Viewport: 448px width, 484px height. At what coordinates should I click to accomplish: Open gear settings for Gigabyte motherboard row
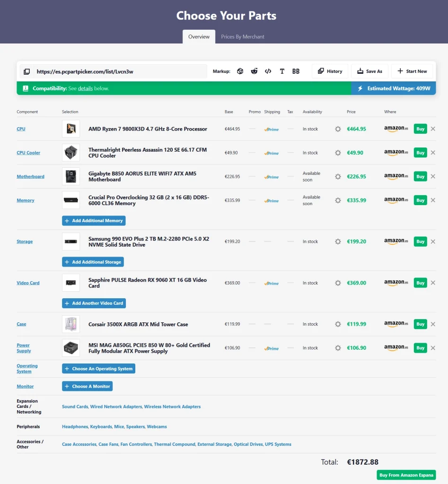[338, 177]
